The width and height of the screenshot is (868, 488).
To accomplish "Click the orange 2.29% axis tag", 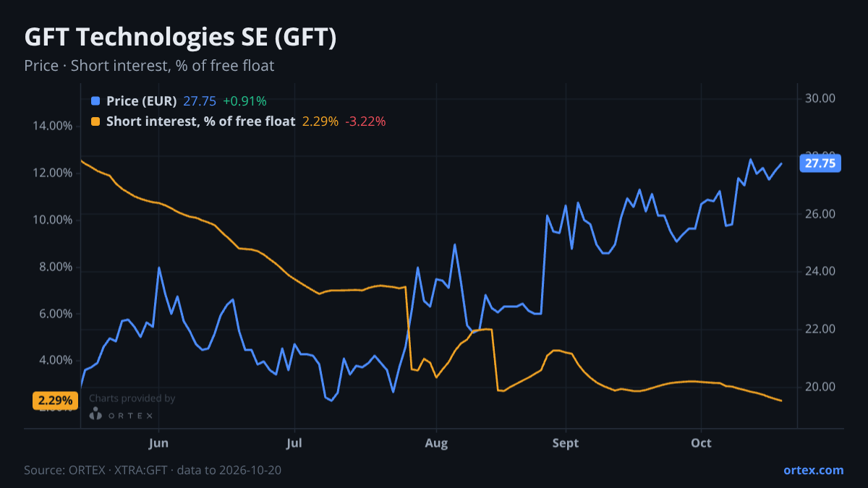I will 56,400.
